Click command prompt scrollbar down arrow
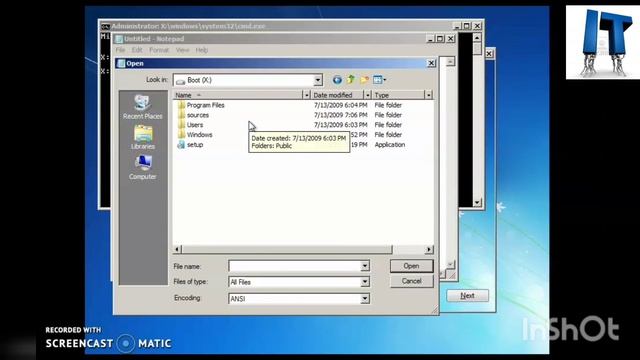The width and height of the screenshot is (640, 360). tap(477, 202)
